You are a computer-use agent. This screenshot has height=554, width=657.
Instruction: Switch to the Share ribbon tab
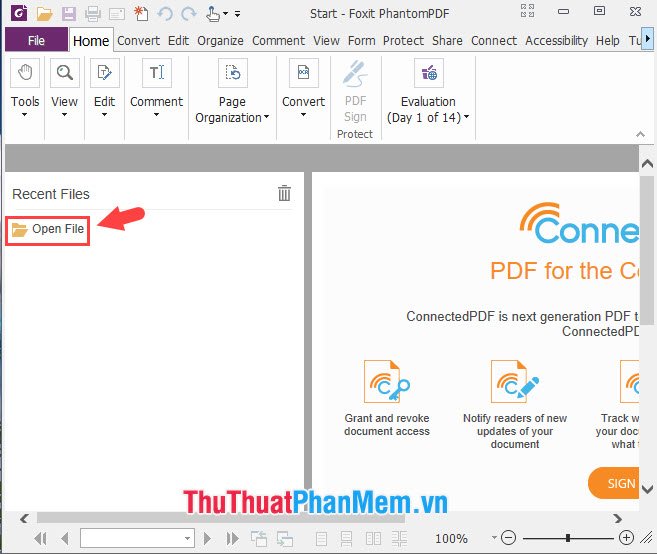[447, 41]
